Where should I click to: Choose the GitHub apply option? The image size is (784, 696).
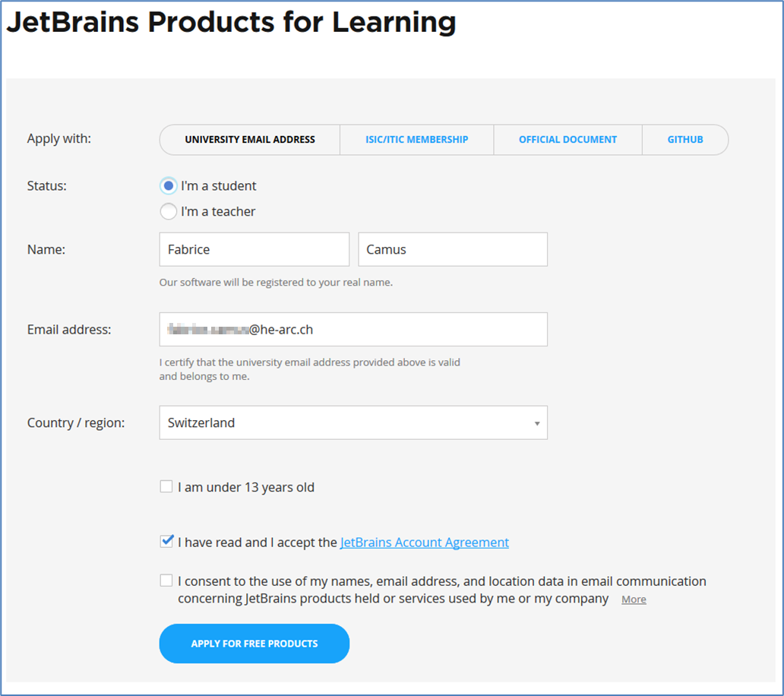[685, 140]
